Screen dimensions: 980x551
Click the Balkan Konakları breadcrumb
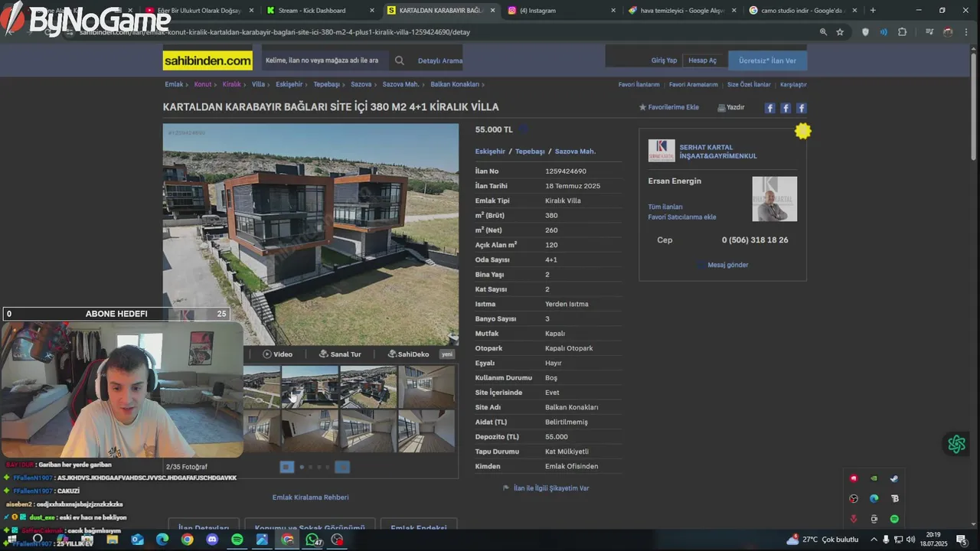(455, 84)
